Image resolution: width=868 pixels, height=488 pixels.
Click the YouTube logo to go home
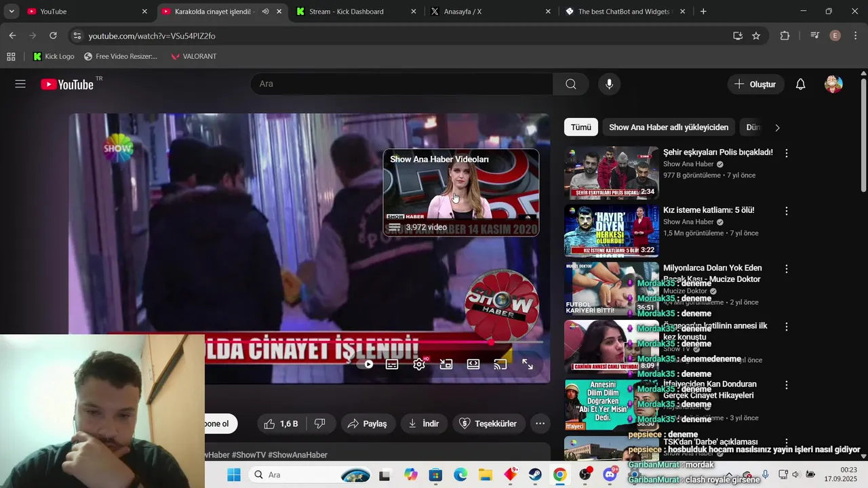click(67, 84)
